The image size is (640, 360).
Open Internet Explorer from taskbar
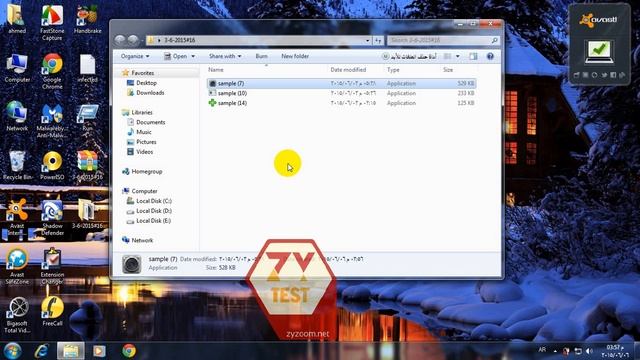click(x=42, y=351)
